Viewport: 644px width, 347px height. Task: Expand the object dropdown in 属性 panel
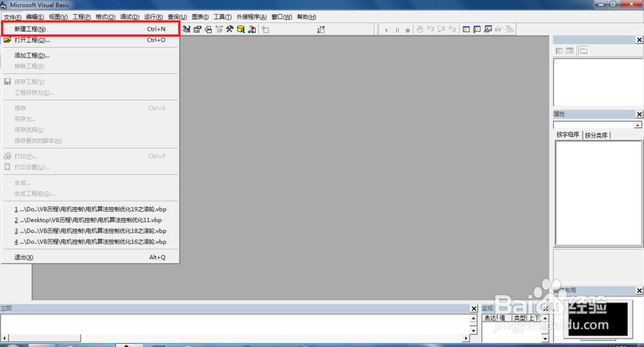(x=638, y=125)
